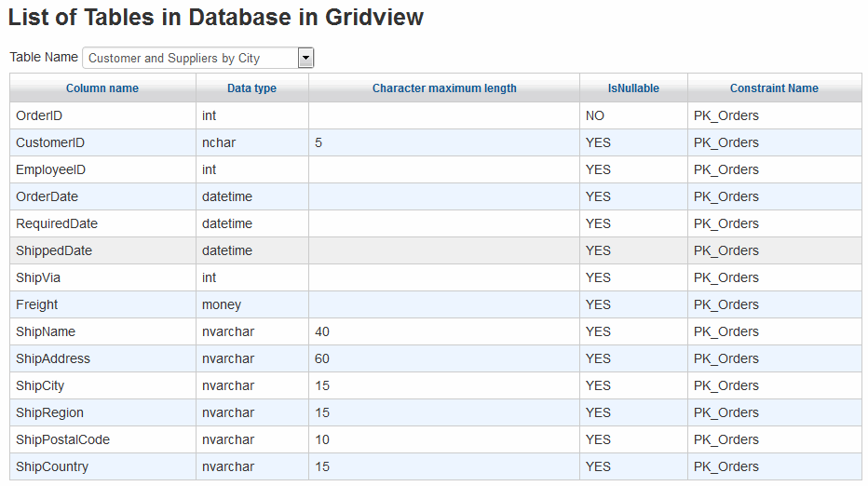Select the Freight cell

103,304
